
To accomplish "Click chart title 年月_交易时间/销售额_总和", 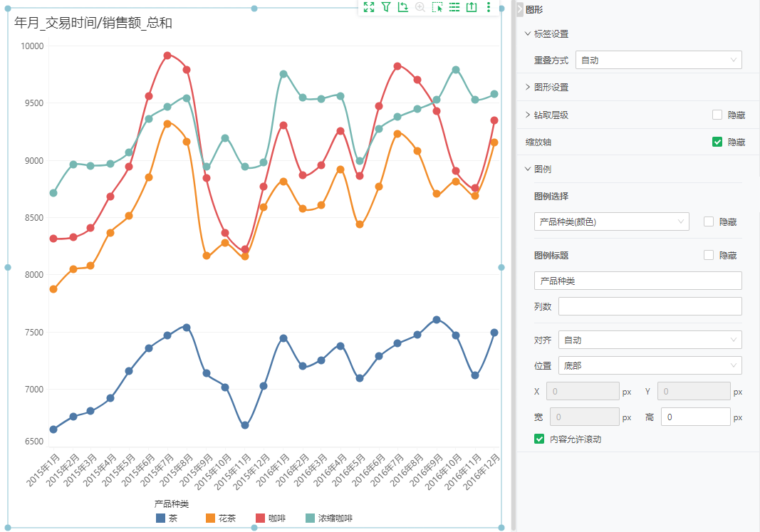I will [93, 23].
